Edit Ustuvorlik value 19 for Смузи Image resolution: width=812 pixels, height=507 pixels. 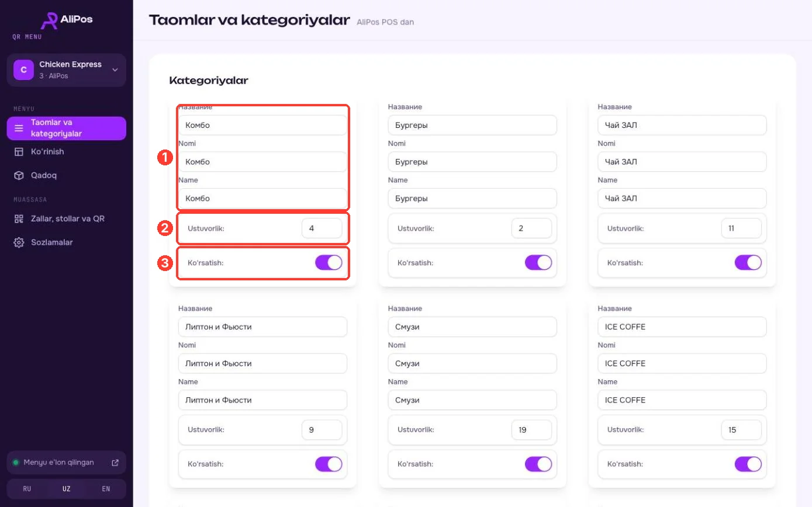pos(531,429)
